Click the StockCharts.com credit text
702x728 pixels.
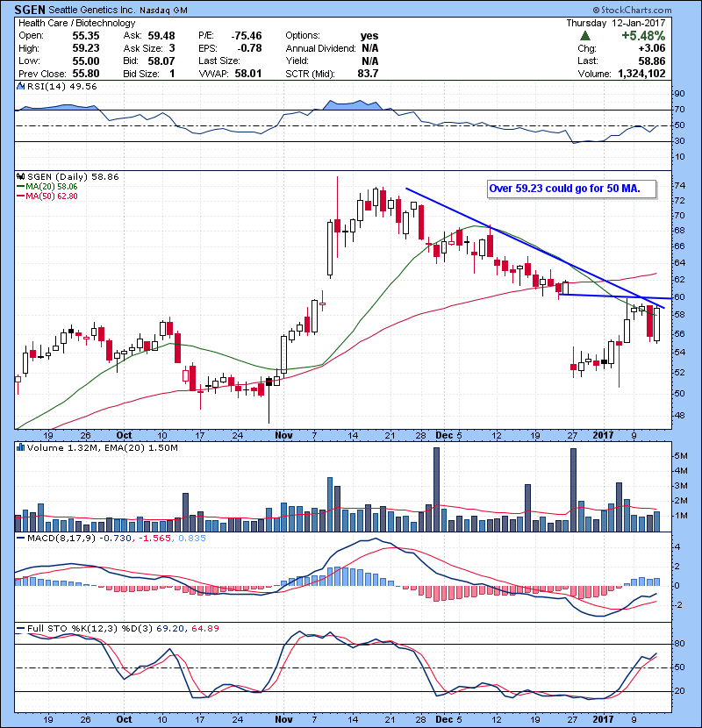coord(632,10)
